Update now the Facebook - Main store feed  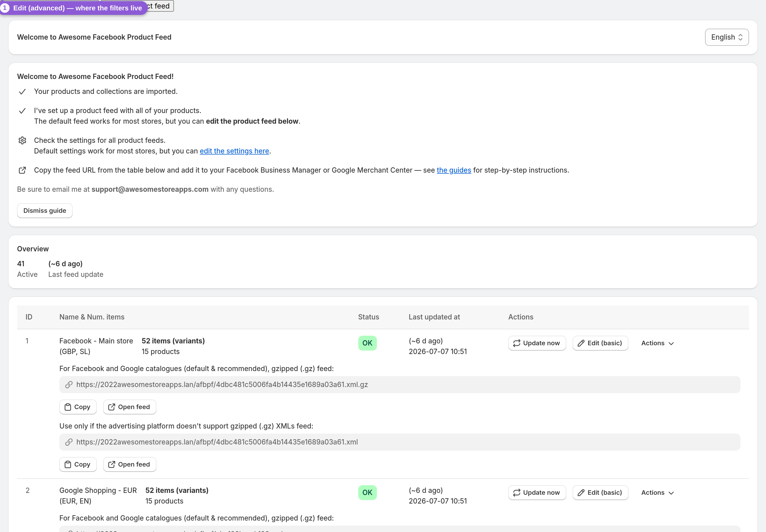click(x=537, y=343)
